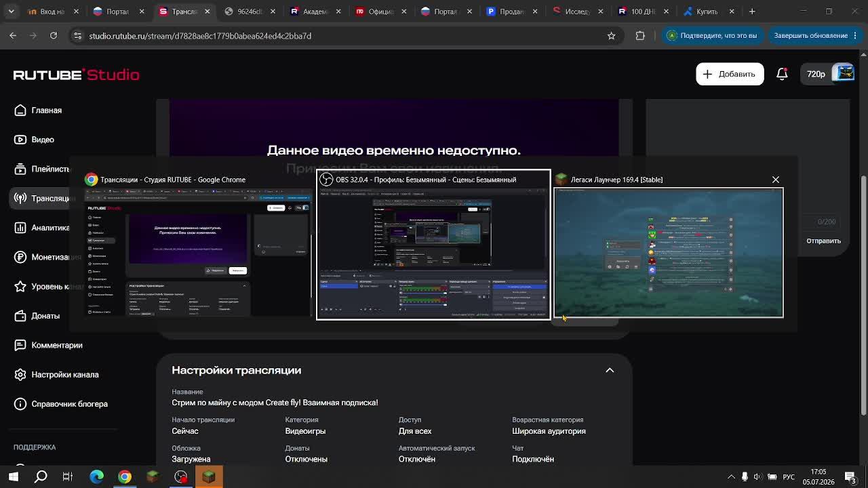Show hidden system tray icons
Image resolution: width=868 pixels, height=488 pixels.
(731, 477)
